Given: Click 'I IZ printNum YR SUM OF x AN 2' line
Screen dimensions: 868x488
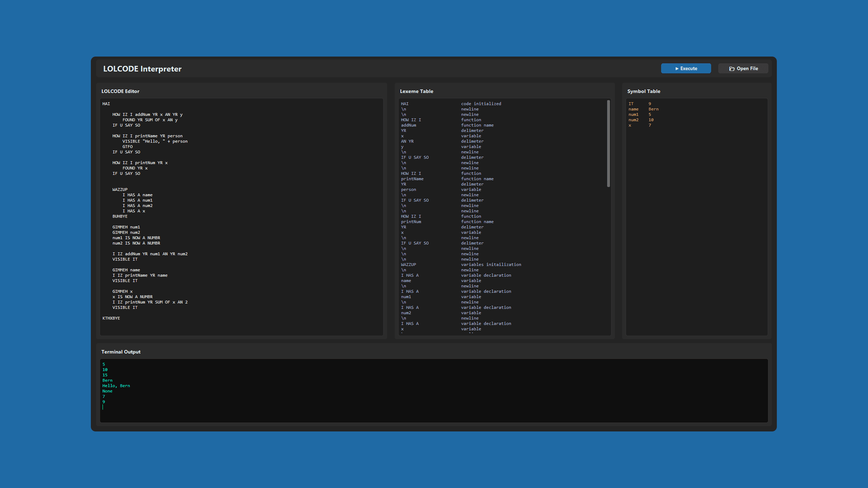Looking at the screenshot, I should (150, 302).
